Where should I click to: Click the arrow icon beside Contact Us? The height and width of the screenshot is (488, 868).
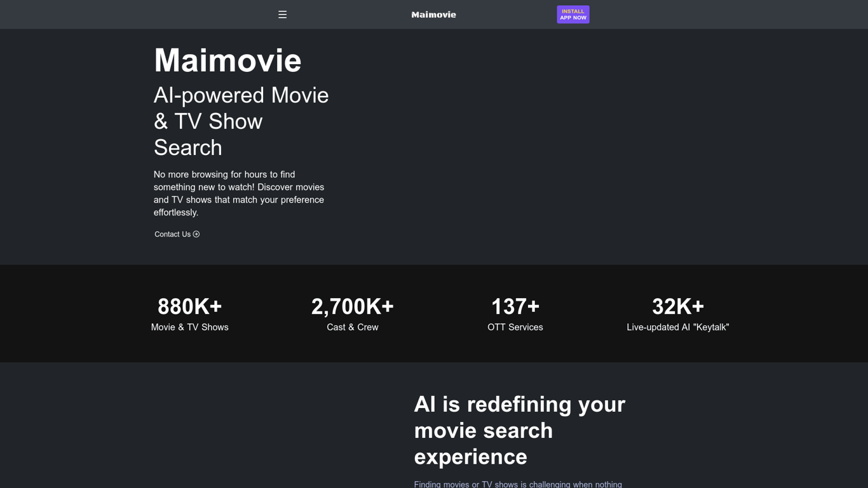[196, 234]
